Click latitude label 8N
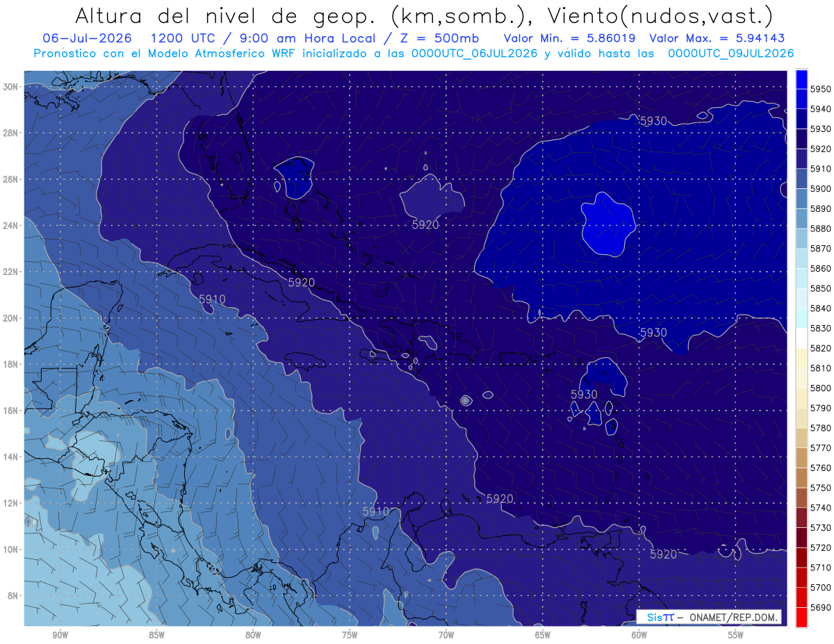The image size is (834, 644). pos(13,596)
